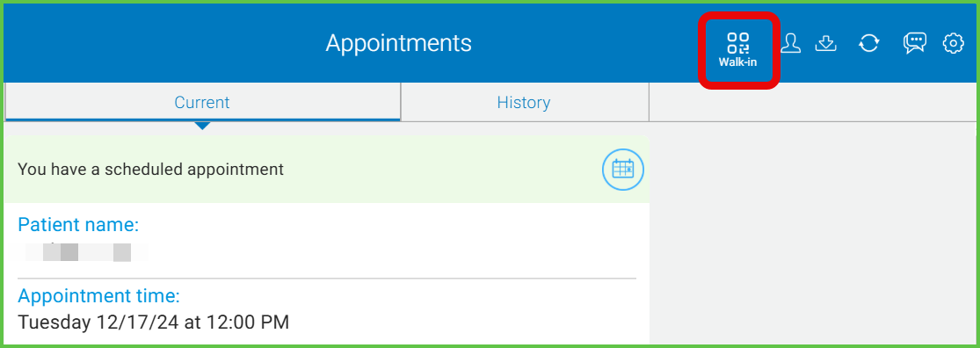This screenshot has width=980, height=348.
Task: Refresh appointments with the sync icon
Action: click(868, 43)
